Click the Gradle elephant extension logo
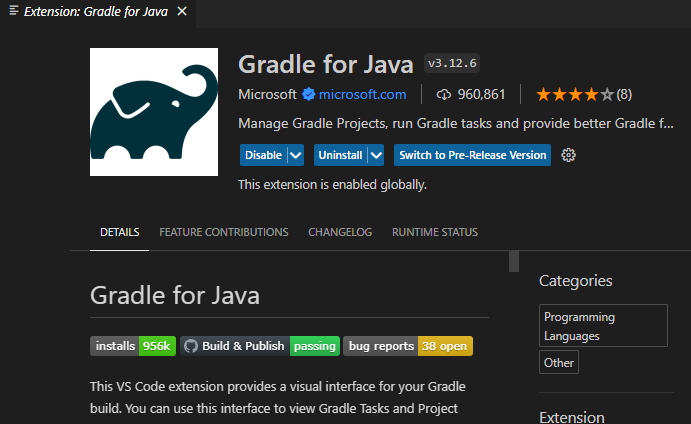Screen dimensions: 691x424 pos(154,112)
